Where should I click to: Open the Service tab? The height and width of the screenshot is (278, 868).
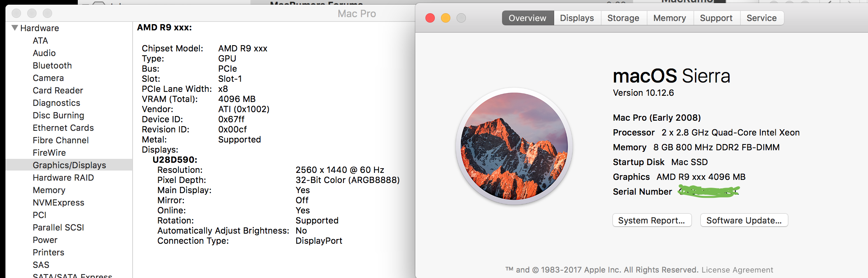tap(762, 18)
